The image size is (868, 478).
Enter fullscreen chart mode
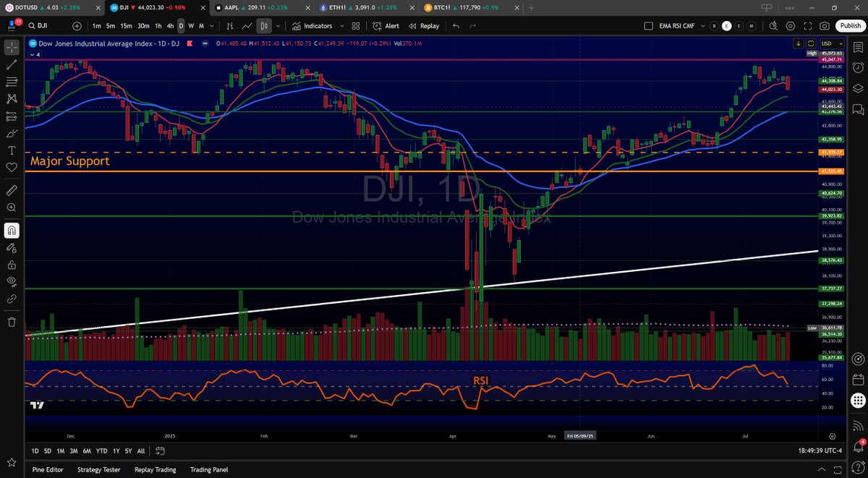807,26
